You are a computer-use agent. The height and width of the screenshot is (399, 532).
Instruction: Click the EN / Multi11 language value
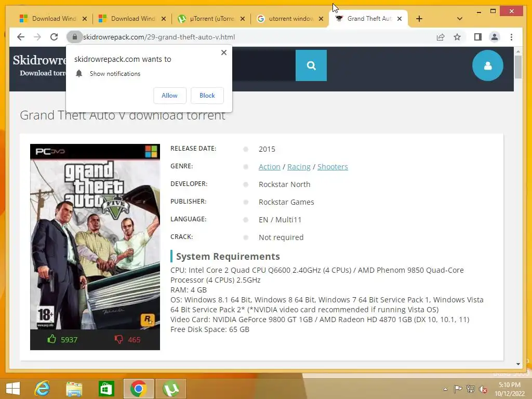tap(280, 220)
